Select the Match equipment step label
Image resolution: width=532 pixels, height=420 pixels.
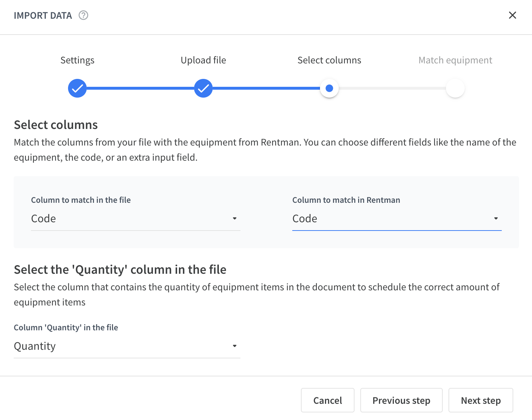[455, 60]
